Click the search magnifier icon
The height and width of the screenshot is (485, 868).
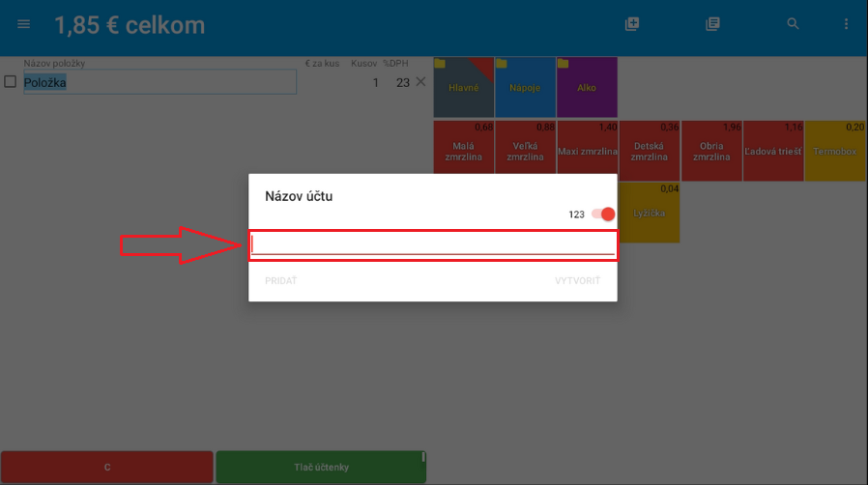(x=793, y=24)
